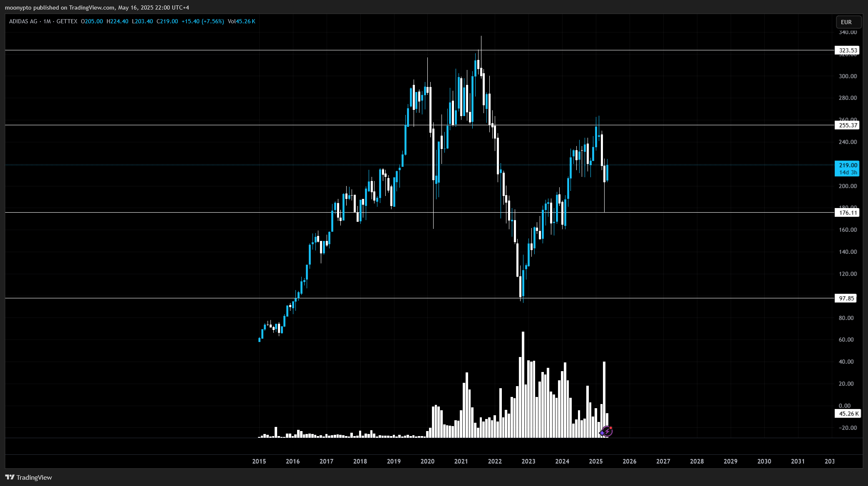Click the high value H224.40 in legend
This screenshot has height=486, width=868.
[117, 21]
